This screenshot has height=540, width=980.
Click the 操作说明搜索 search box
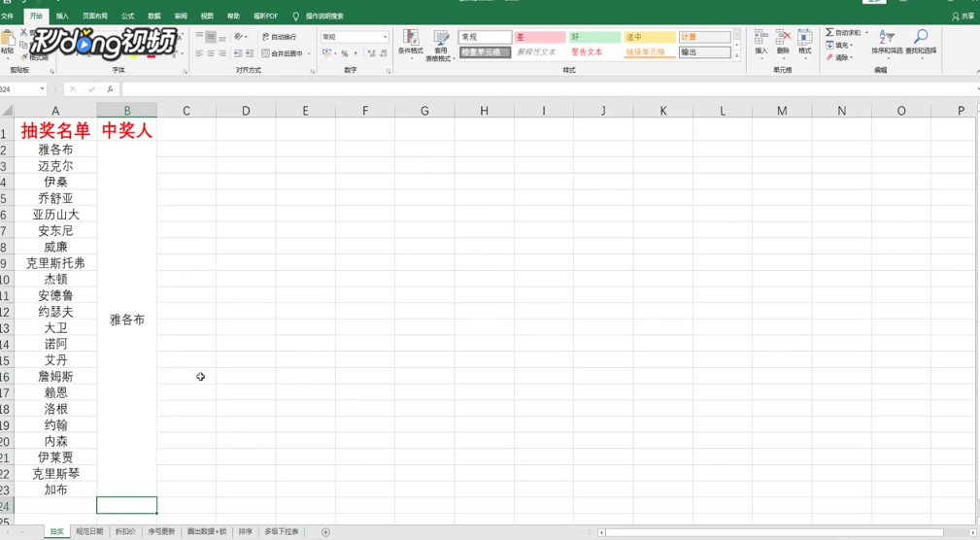320,17
